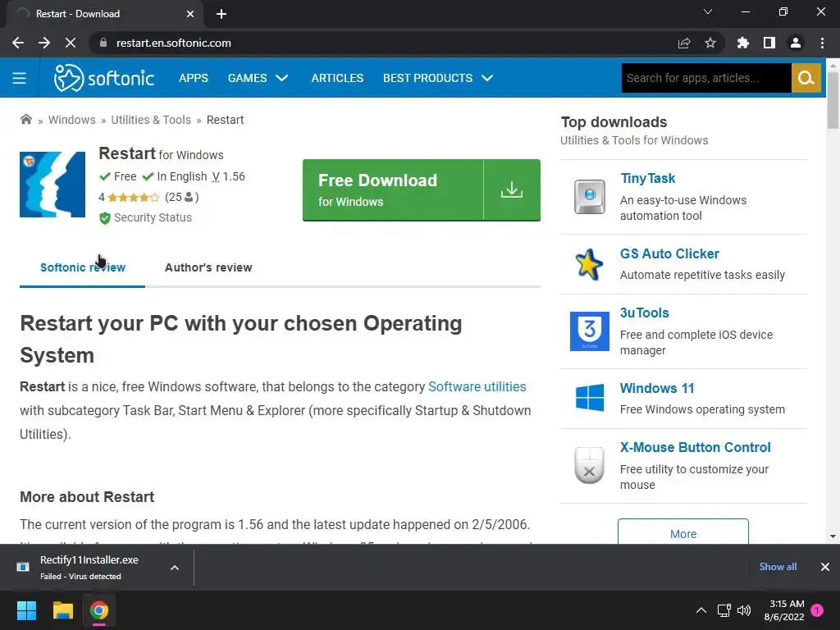Open the notification badge in taskbar
This screenshot has height=630, width=840.
click(x=817, y=610)
